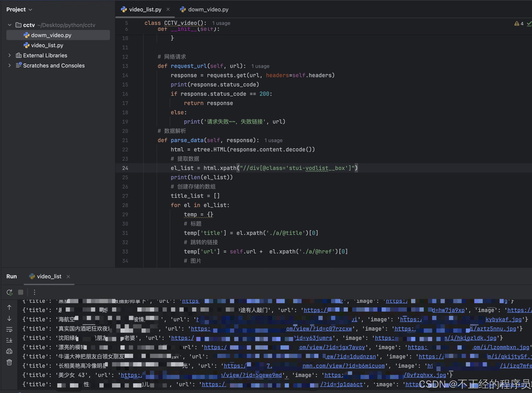This screenshot has width=532, height=393.
Task: Toggle soft-wrap in the console output
Action: tap(9, 329)
